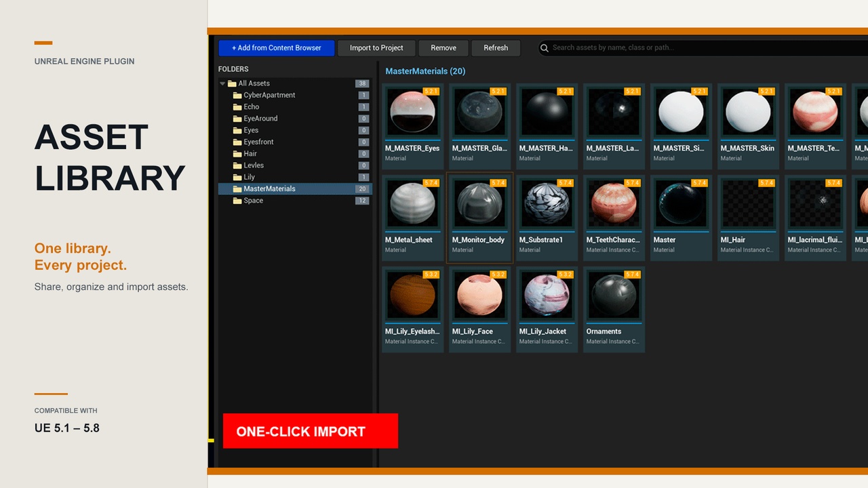
Task: Open the Levles folder
Action: [x=294, y=165]
